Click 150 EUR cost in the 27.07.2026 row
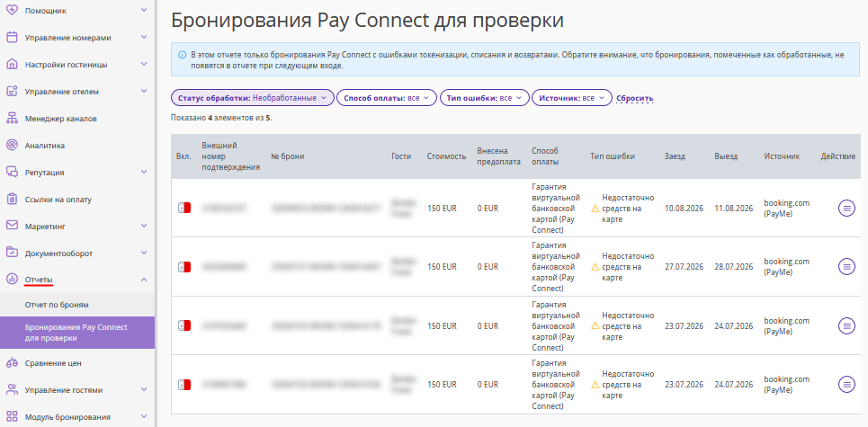Image resolution: width=868 pixels, height=427 pixels. coord(442,267)
